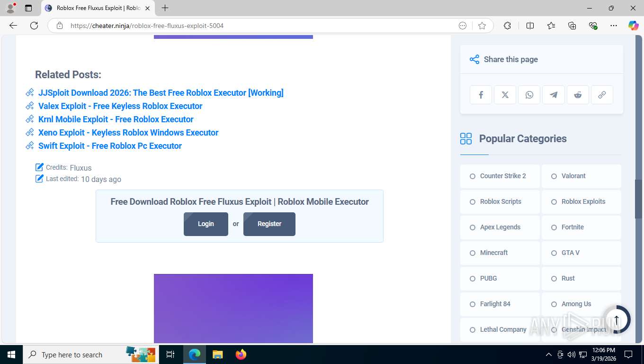Share page on X icon
Image resolution: width=644 pixels, height=364 pixels.
(505, 95)
